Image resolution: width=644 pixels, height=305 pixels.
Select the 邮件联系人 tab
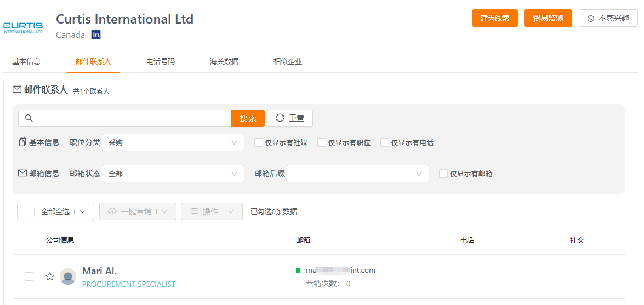tap(93, 61)
